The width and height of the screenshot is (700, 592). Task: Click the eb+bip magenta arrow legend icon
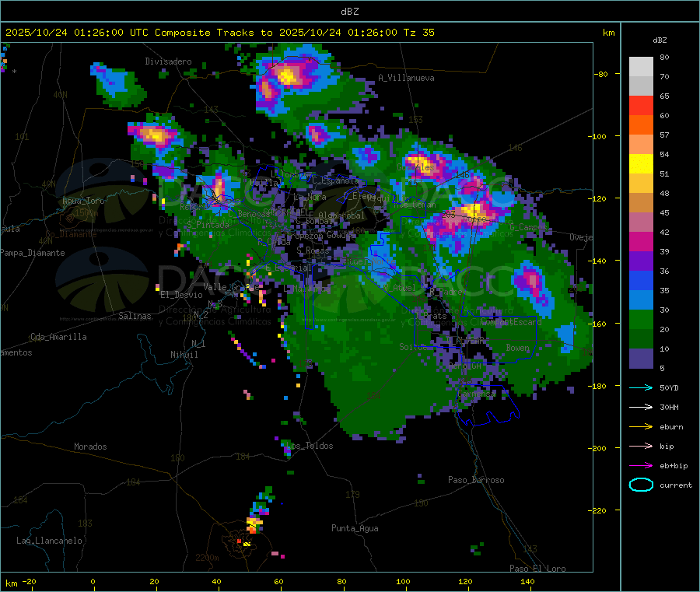(641, 466)
